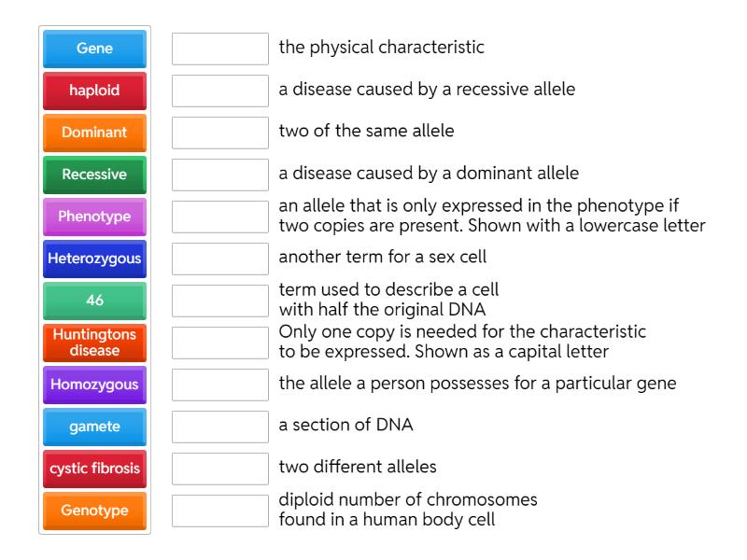Select the orange Genotype tile
The width and height of the screenshot is (747, 560).
click(94, 511)
